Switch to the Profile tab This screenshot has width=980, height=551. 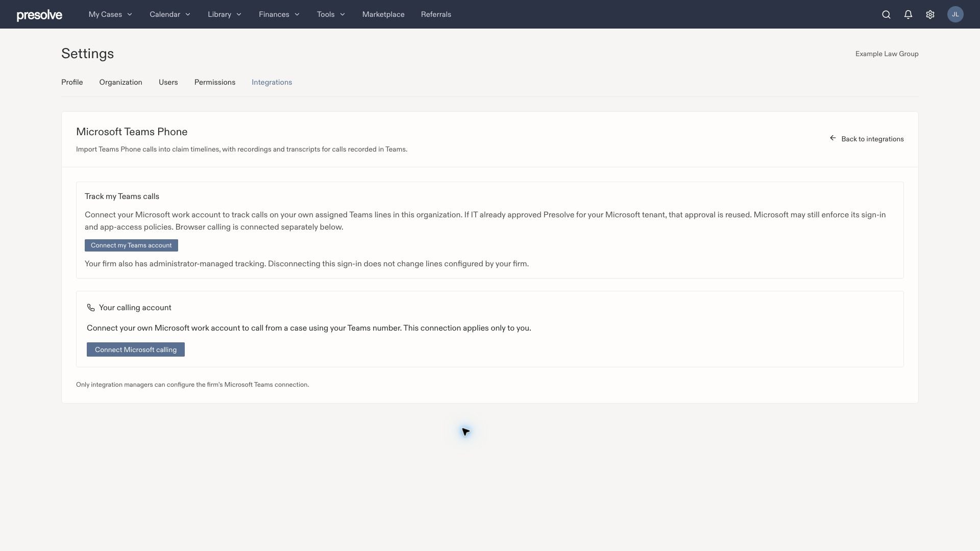click(x=72, y=82)
